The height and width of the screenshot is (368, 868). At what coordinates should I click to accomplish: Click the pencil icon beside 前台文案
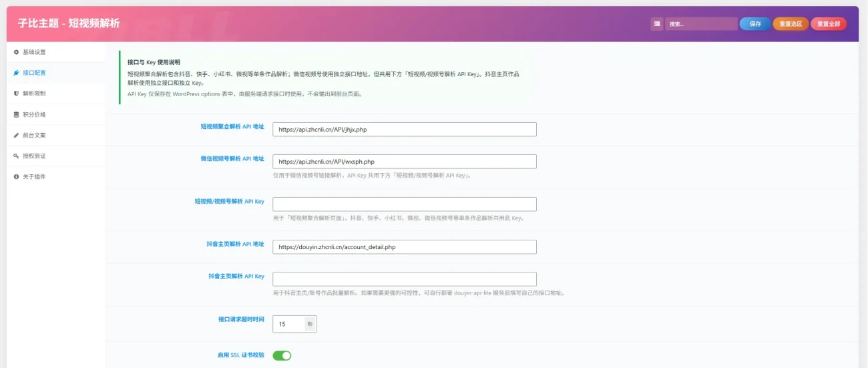pyautogui.click(x=16, y=135)
